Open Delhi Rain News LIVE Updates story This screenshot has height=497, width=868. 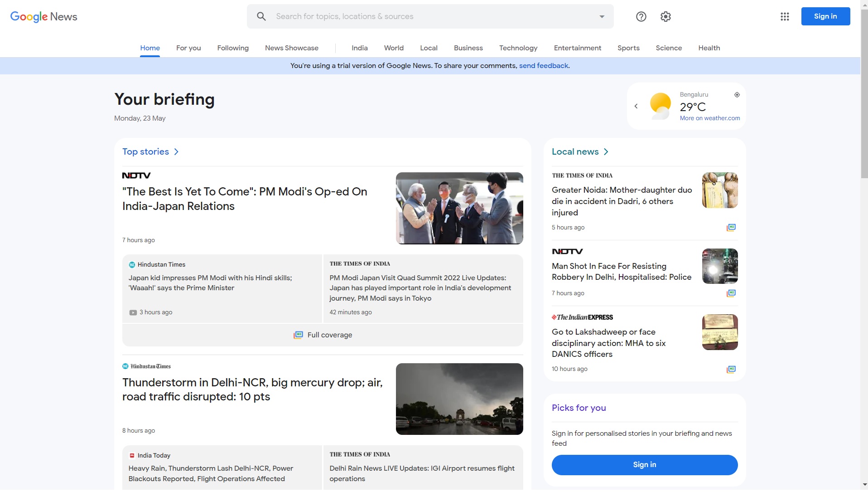pyautogui.click(x=422, y=473)
